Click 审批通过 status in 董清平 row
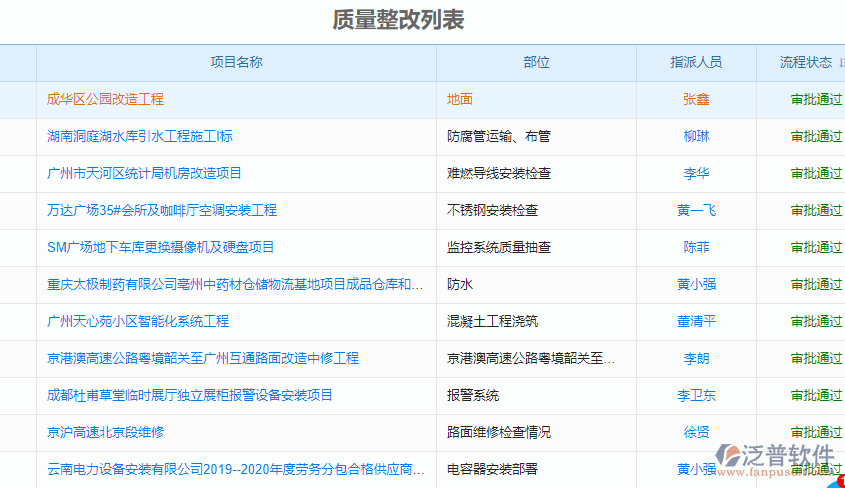The height and width of the screenshot is (488, 845). pyautogui.click(x=816, y=322)
